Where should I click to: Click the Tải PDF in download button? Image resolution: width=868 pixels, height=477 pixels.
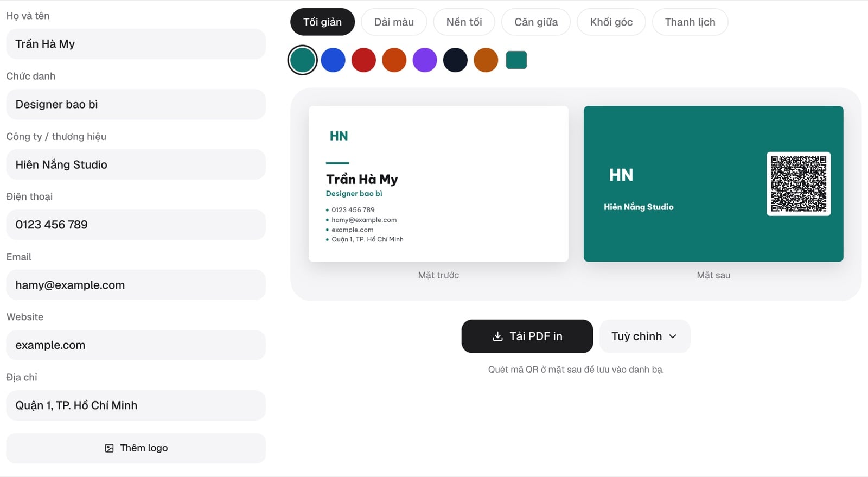(527, 336)
